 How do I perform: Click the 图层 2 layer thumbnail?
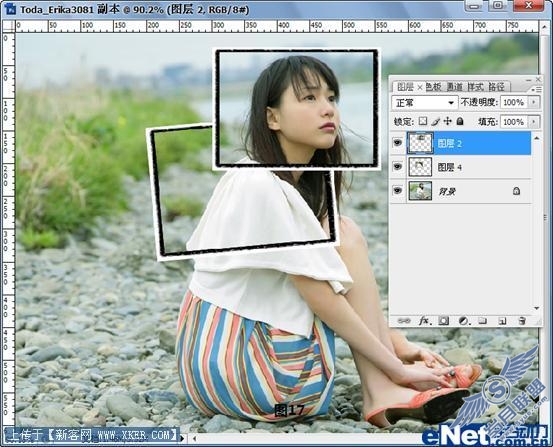click(420, 143)
